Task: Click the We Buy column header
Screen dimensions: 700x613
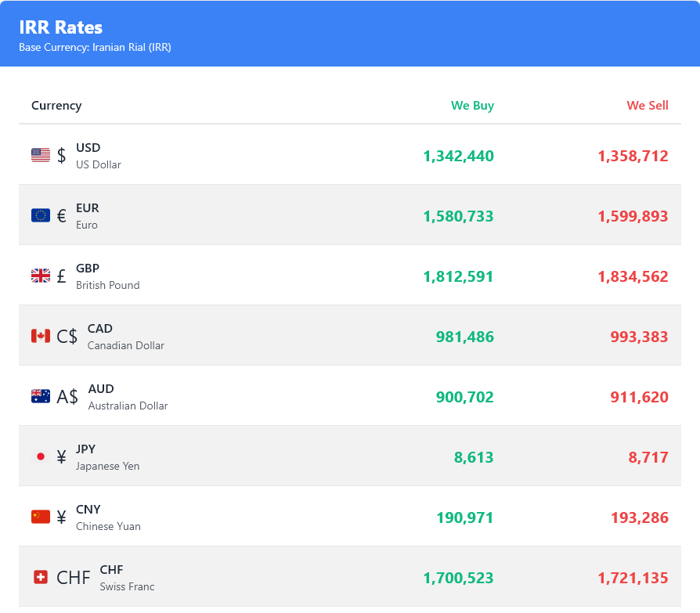Action: [x=472, y=105]
